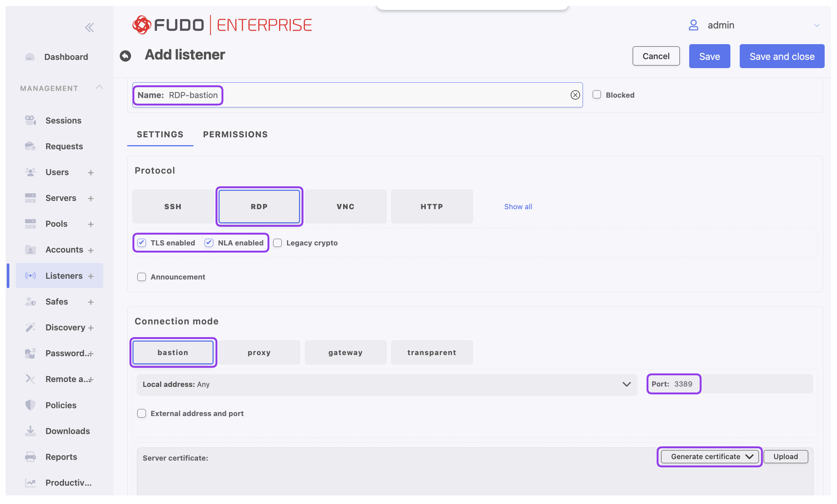Select the VNC protocol
This screenshot has height=504, width=837.
click(x=345, y=207)
